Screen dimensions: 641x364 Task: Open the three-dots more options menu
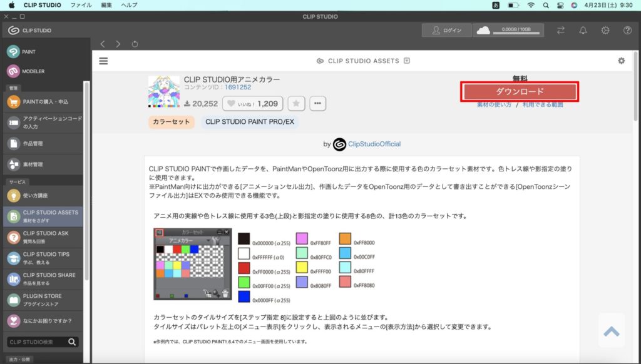tap(318, 104)
